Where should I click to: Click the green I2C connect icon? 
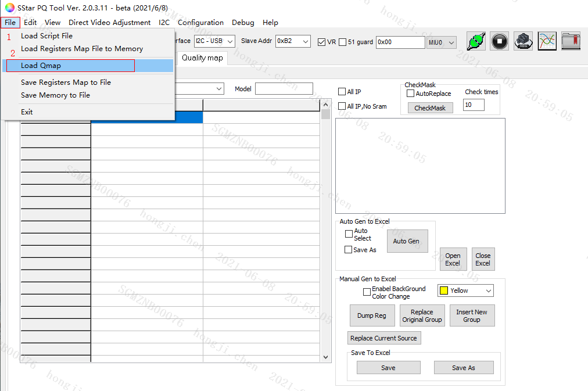[476, 41]
